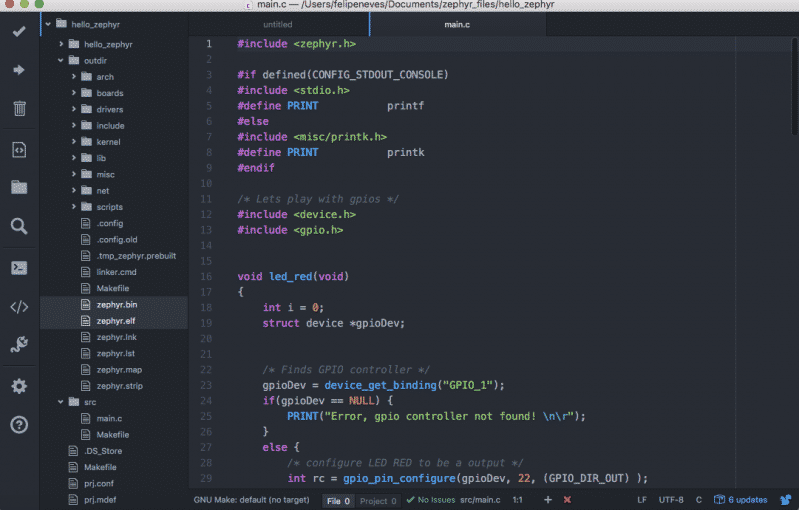Viewport: 799px width, 510px height.
Task: Select the Project 0 linter tab
Action: [378, 501]
